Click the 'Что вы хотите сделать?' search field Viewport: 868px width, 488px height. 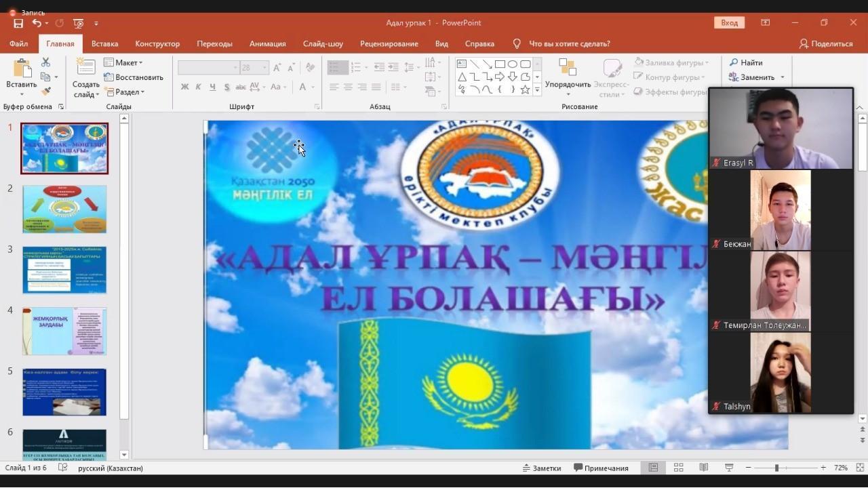coord(569,43)
